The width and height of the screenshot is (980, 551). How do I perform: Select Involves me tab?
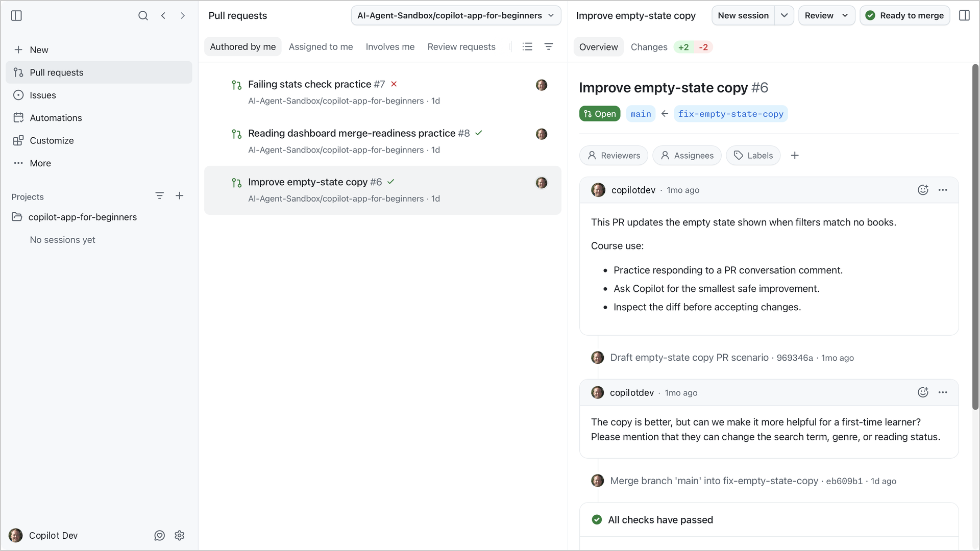click(x=390, y=47)
